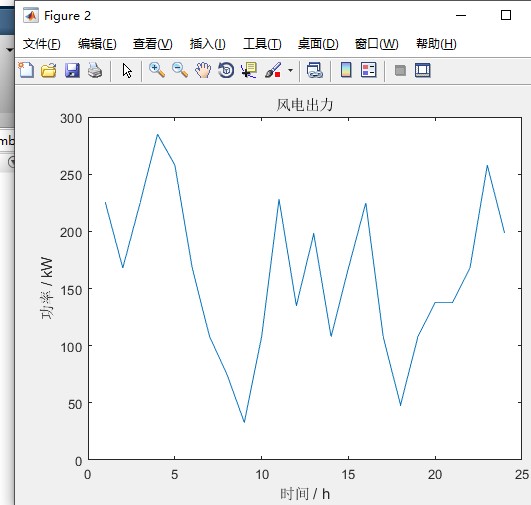This screenshot has width=531, height=505.
Task: Open the 工具(T) menu
Action: (x=262, y=44)
